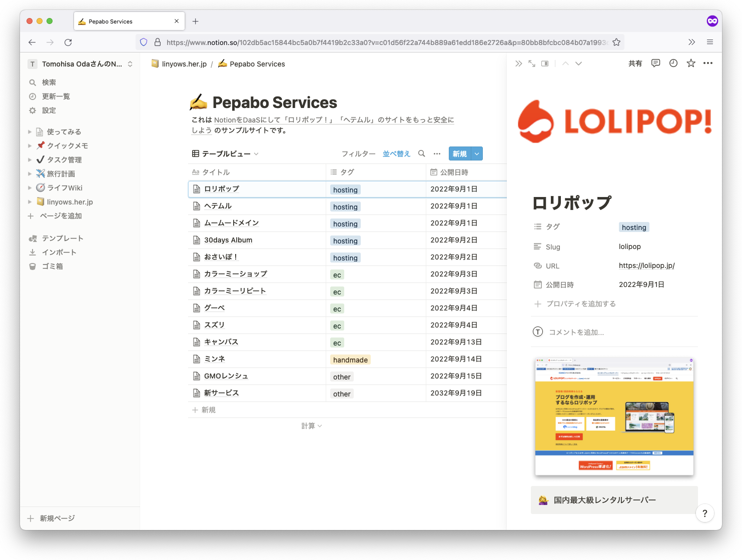Viewport: 742px width, 560px height.
Task: Open テンプレート from the sidebar
Action: coord(63,238)
